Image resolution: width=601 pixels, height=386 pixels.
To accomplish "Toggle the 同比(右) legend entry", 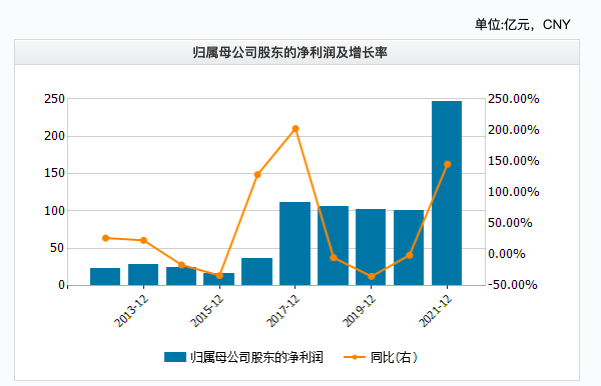I will pyautogui.click(x=381, y=357).
